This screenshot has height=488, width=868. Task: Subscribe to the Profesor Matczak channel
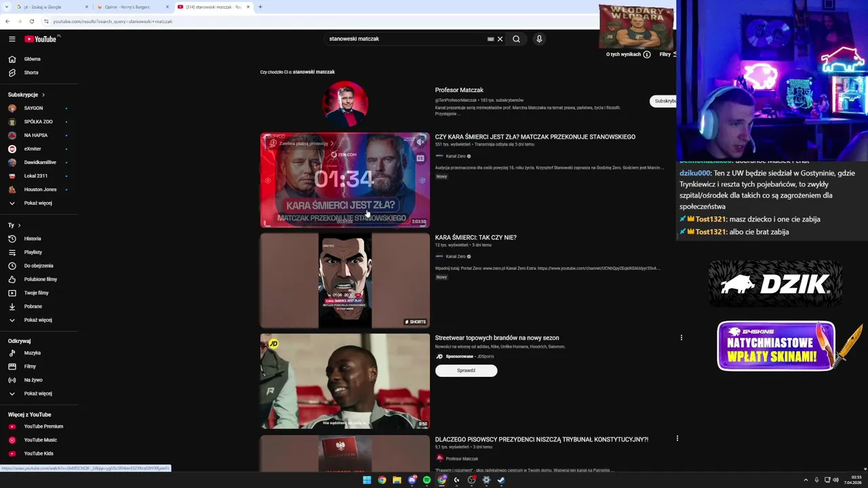pos(664,101)
